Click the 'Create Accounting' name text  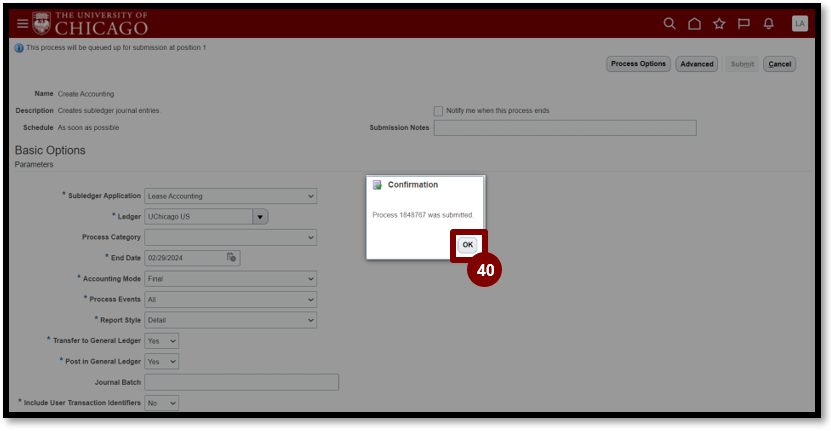(86, 94)
